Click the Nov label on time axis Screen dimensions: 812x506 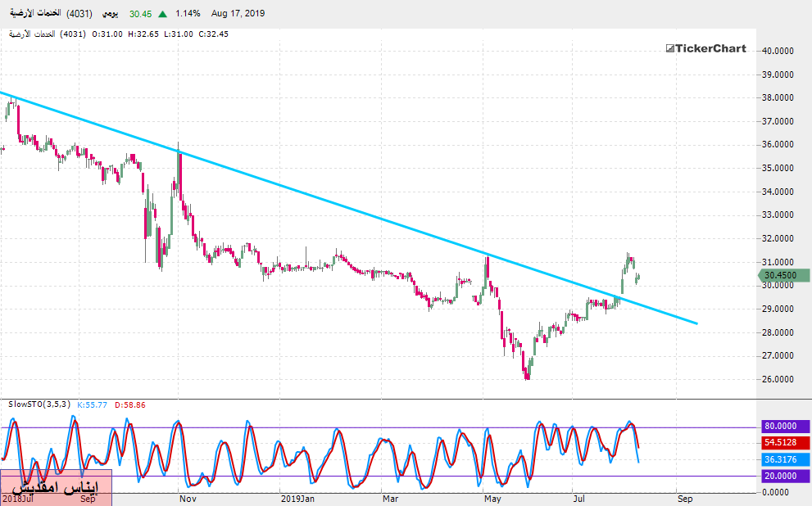[188, 498]
